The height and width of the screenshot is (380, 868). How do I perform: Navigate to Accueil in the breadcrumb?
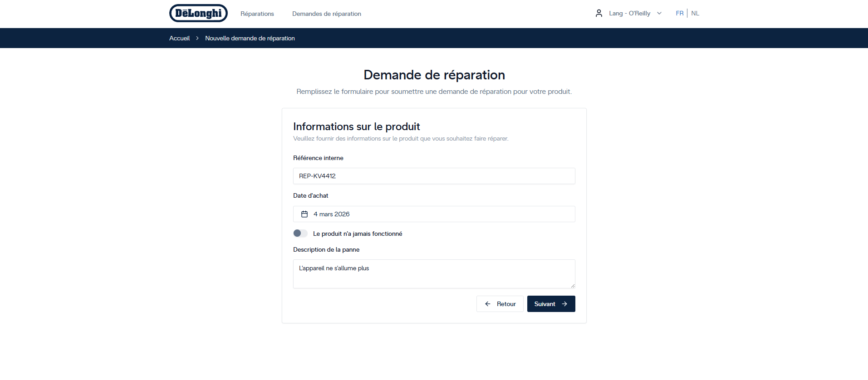[179, 38]
